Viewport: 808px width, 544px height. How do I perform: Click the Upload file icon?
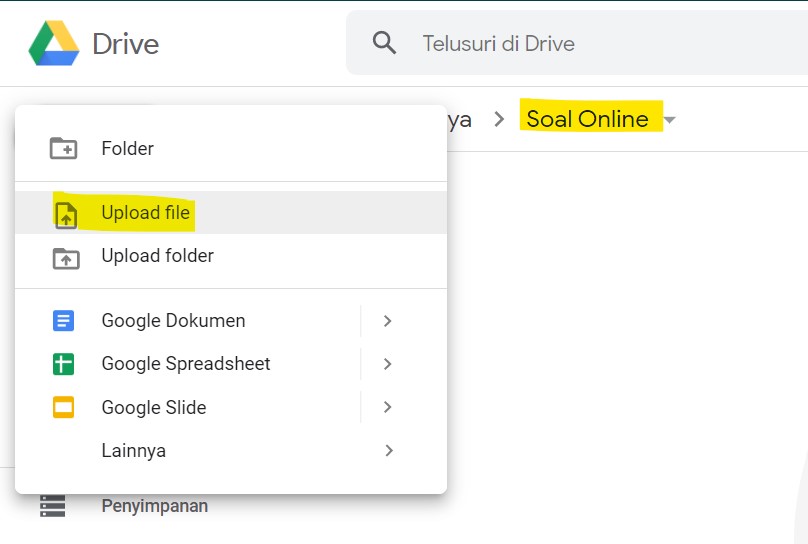point(66,215)
